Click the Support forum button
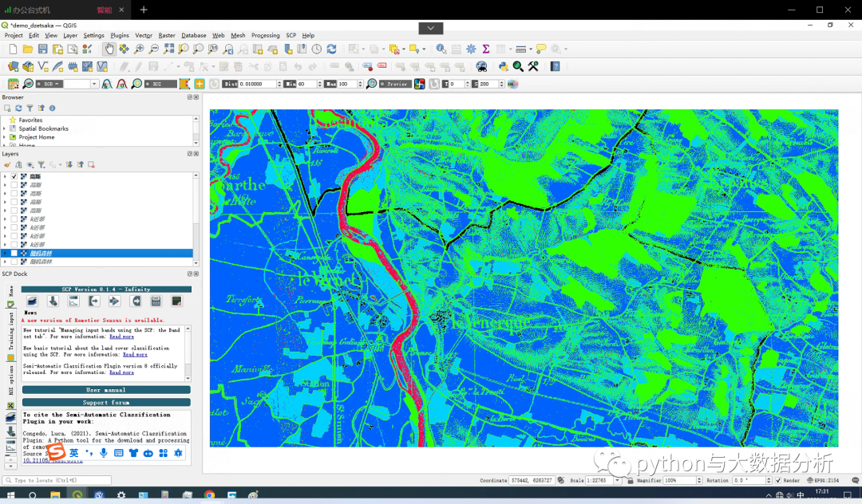 [106, 403]
